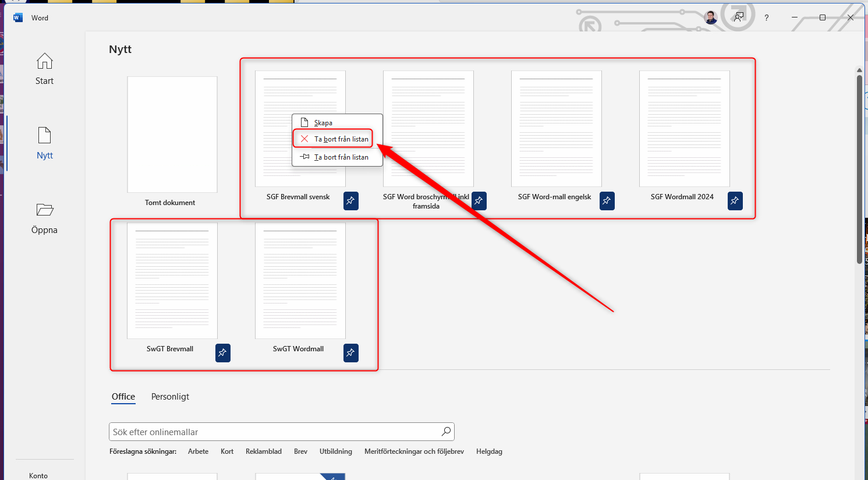Open Help question mark
This screenshot has height=480, width=868.
pyautogui.click(x=767, y=18)
